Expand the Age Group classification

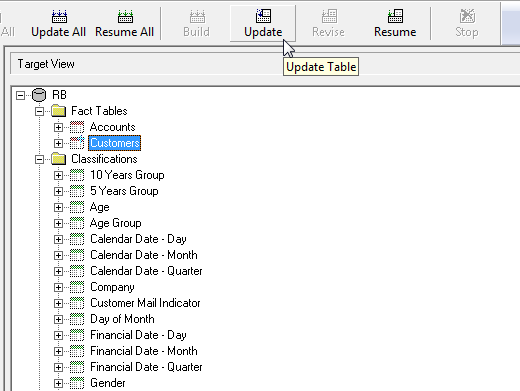click(58, 223)
